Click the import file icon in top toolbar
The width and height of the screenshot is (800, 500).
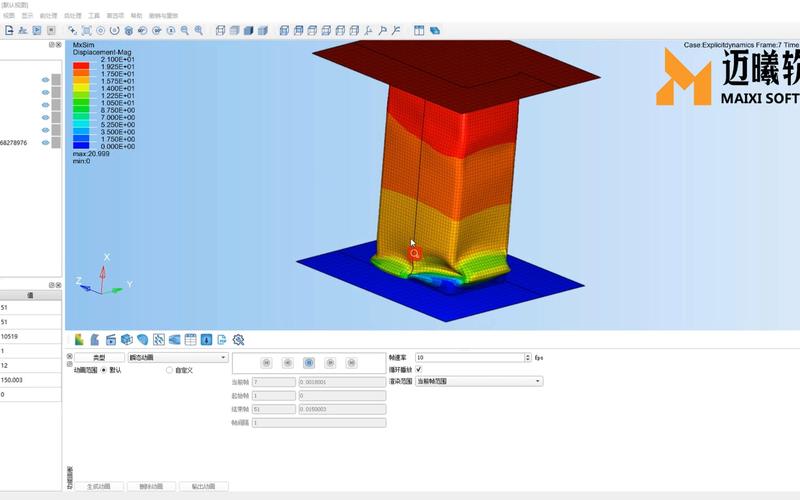coord(9,31)
